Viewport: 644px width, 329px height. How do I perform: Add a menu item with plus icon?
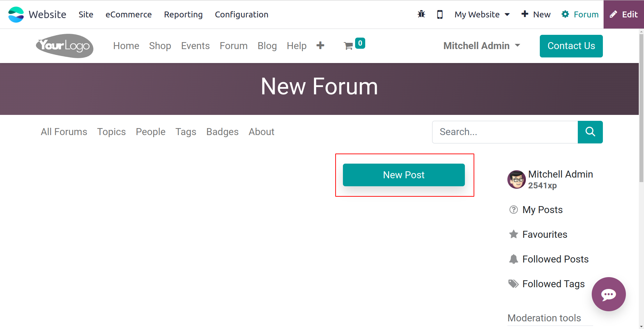320,46
